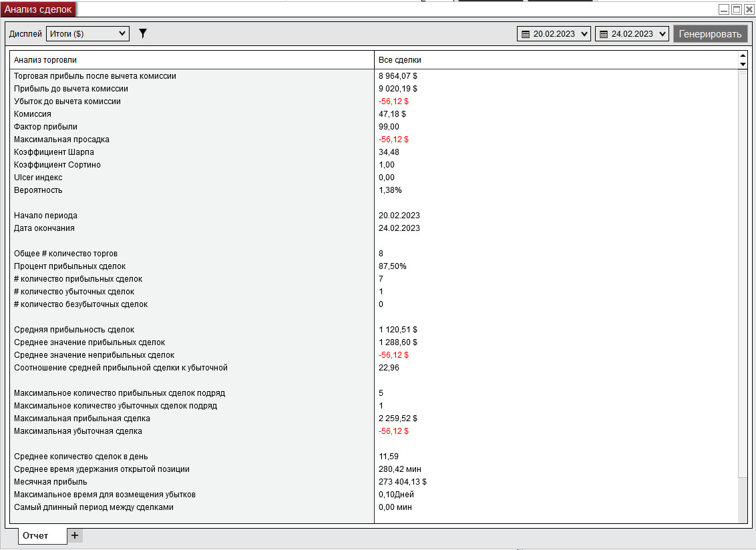Expand the start date 20.02.2023 dropdown arrow

[x=584, y=34]
